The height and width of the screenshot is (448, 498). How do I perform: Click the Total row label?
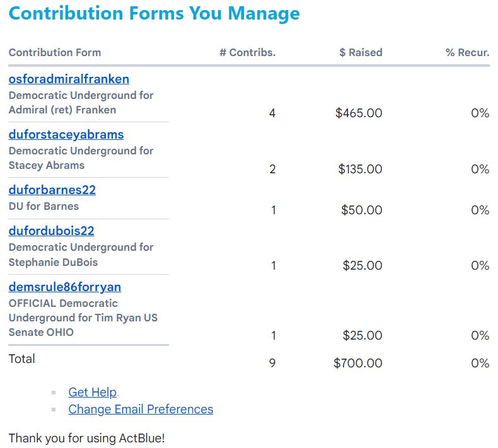coord(21,359)
